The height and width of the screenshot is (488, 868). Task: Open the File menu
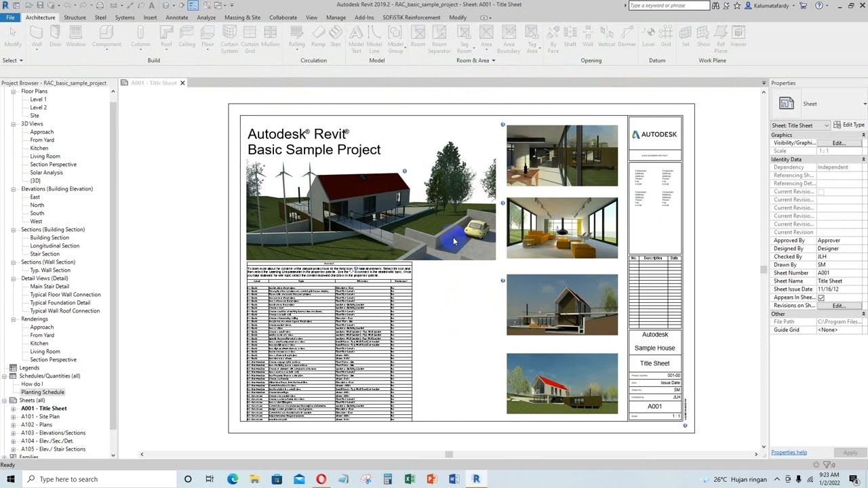(10, 18)
